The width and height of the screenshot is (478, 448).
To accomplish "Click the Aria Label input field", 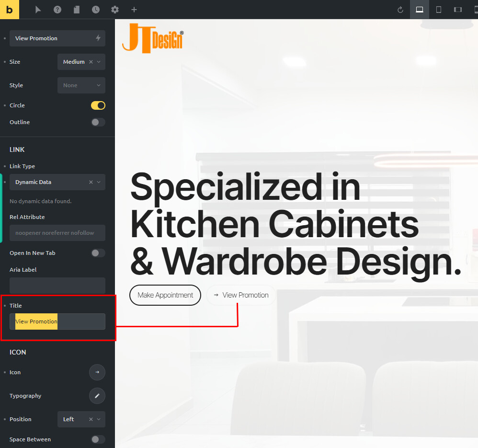I will pos(57,286).
